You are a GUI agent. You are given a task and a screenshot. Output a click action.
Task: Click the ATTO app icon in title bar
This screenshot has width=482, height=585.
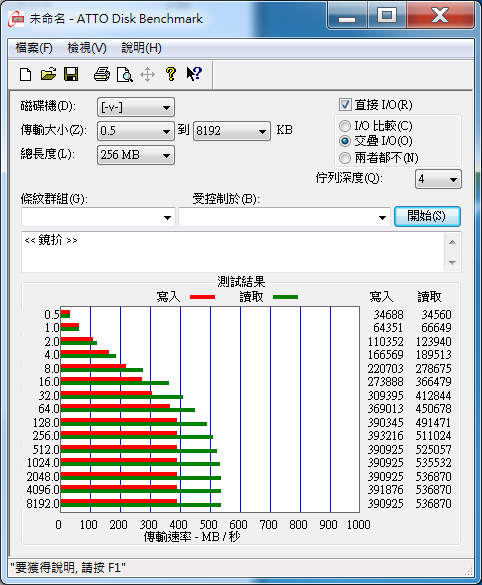pos(16,19)
